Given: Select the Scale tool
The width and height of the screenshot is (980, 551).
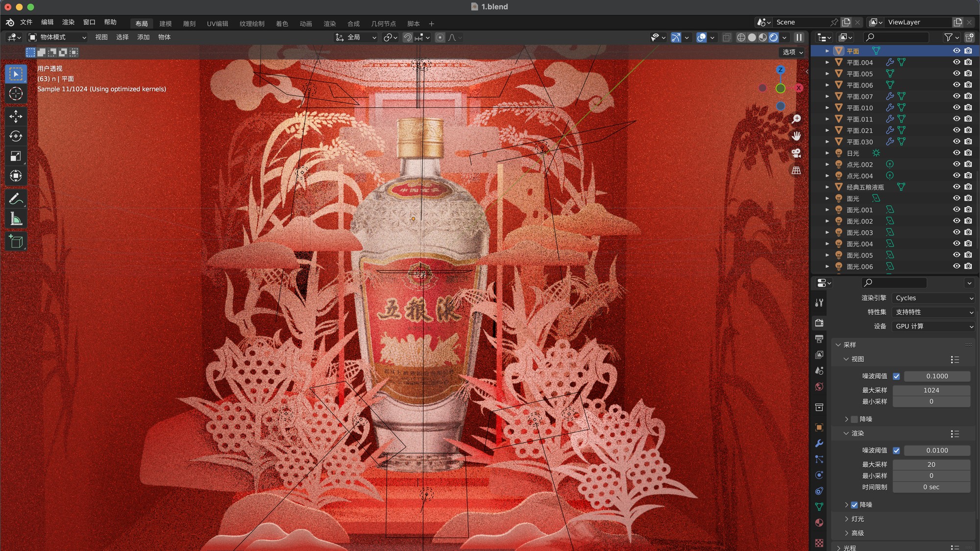Looking at the screenshot, I should click(16, 156).
